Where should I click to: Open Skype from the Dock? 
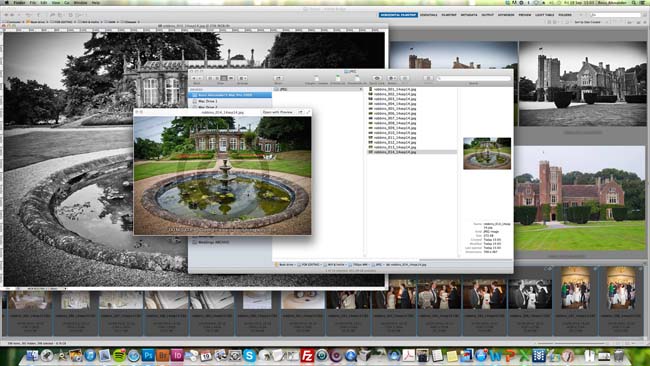coord(250,355)
